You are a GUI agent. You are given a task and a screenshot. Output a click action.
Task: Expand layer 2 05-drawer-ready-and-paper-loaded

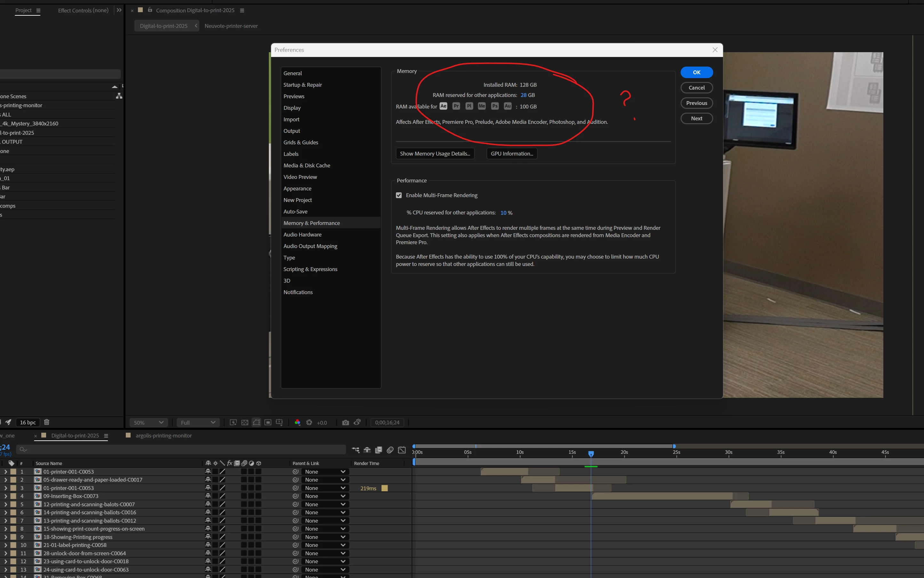pyautogui.click(x=6, y=480)
